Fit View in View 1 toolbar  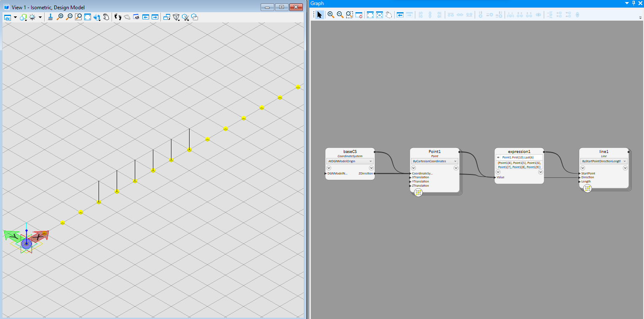point(88,17)
